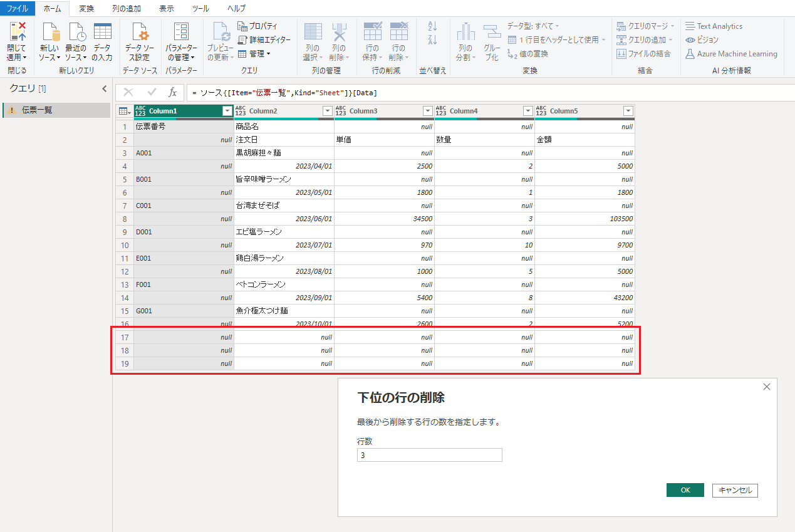Open 詳細エディター (Advanced Editor)

[x=264, y=39]
